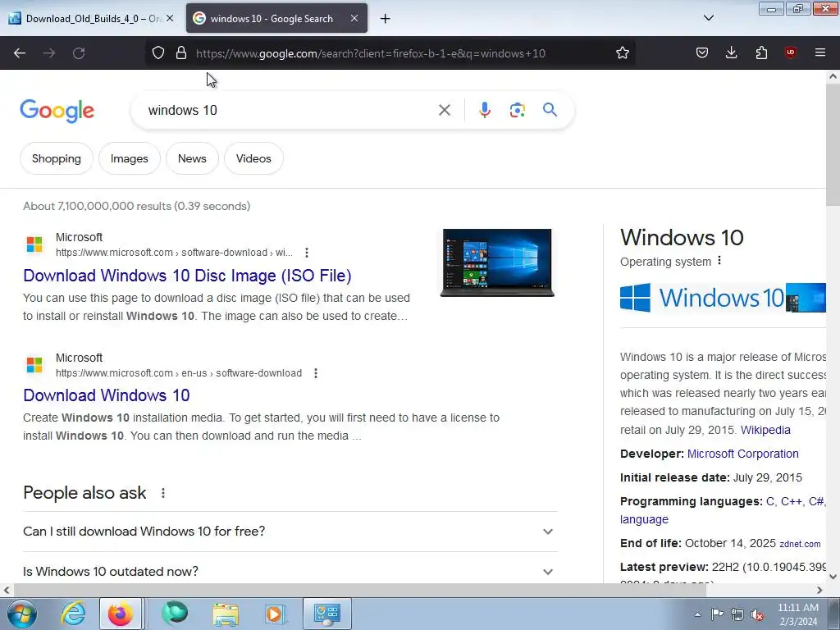
Task: Submit search with the magnifier icon
Action: [x=550, y=110]
